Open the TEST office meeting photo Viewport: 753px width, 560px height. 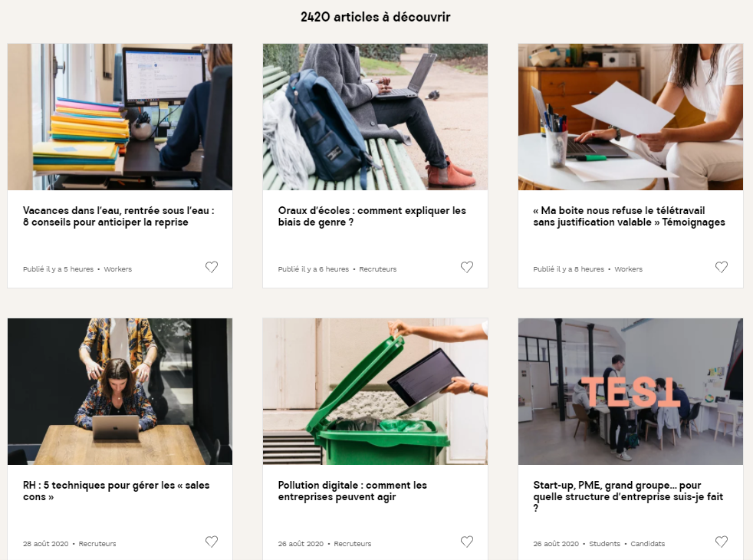click(x=630, y=391)
